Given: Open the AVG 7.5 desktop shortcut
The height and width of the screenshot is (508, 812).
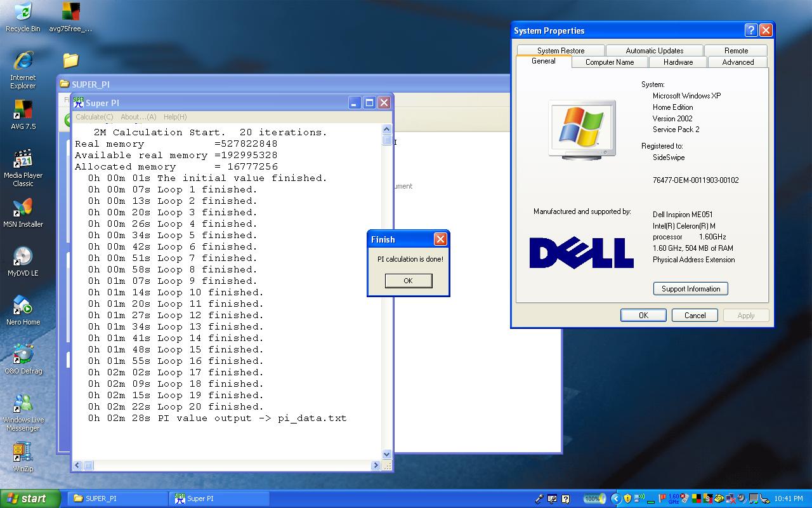Looking at the screenshot, I should point(23,114).
